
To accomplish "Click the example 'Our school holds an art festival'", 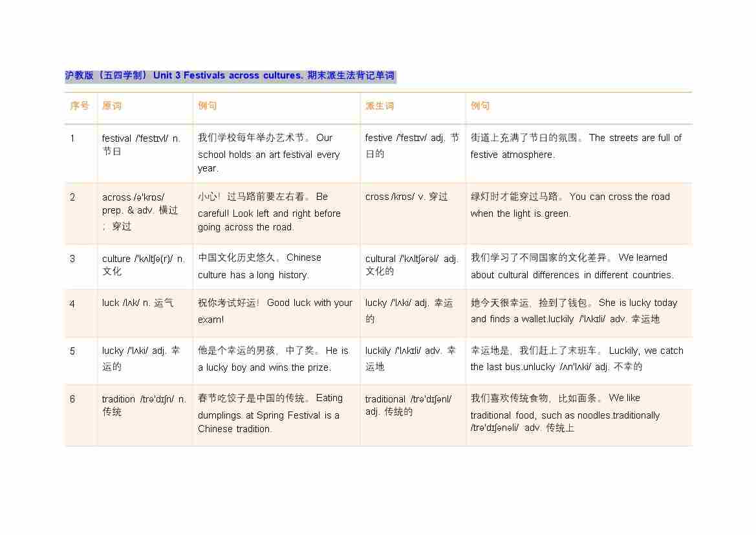I will tap(268, 154).
